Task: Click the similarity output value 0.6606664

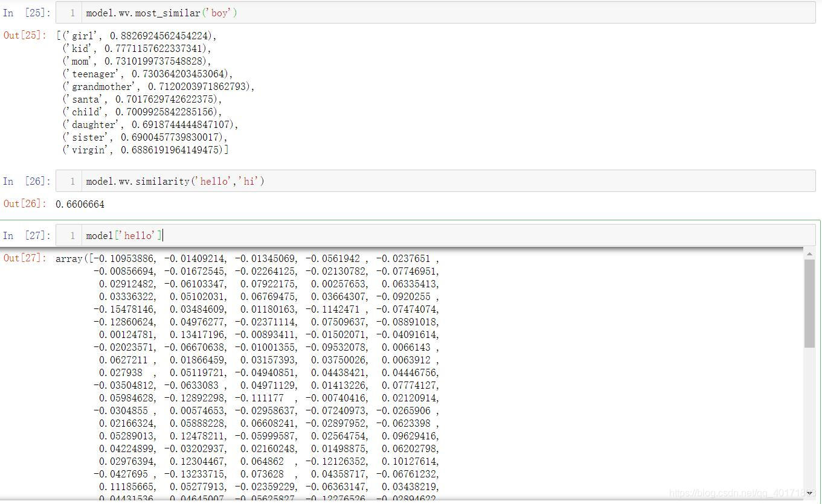Action: [80, 205]
